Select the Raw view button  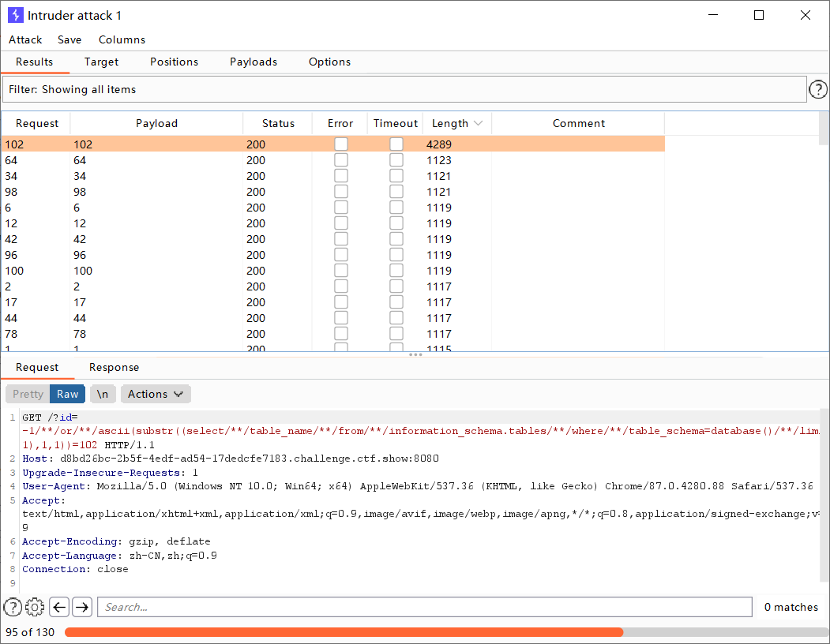pyautogui.click(x=68, y=395)
